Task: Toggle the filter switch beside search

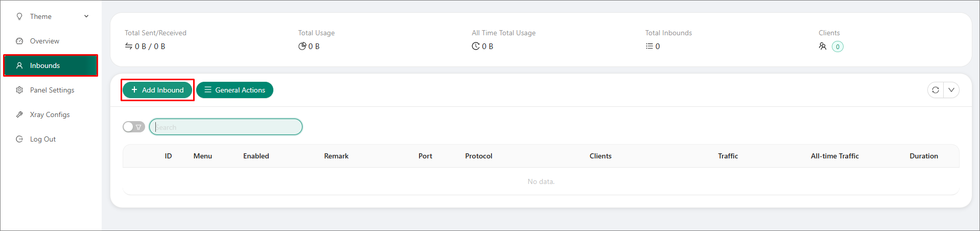Action: 134,127
